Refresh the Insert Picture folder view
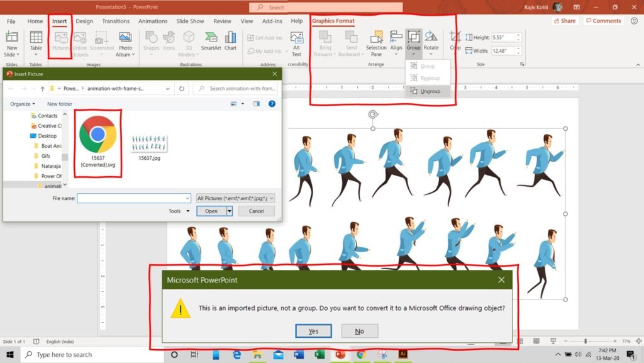Image resolution: width=644 pixels, height=363 pixels. click(x=182, y=88)
